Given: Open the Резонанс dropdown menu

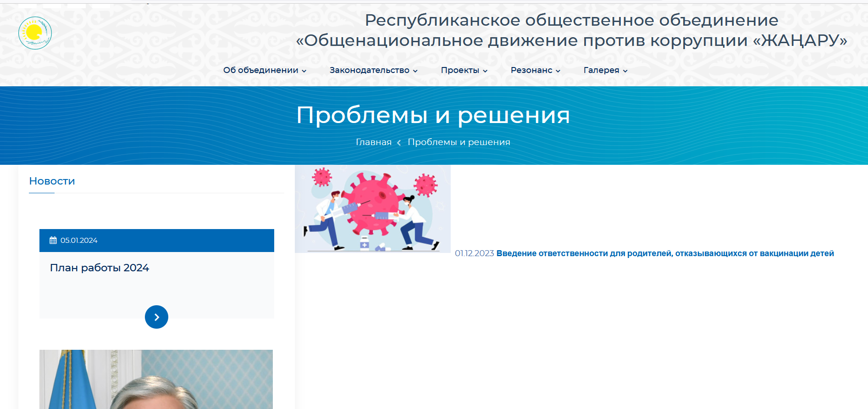Looking at the screenshot, I should coord(536,70).
